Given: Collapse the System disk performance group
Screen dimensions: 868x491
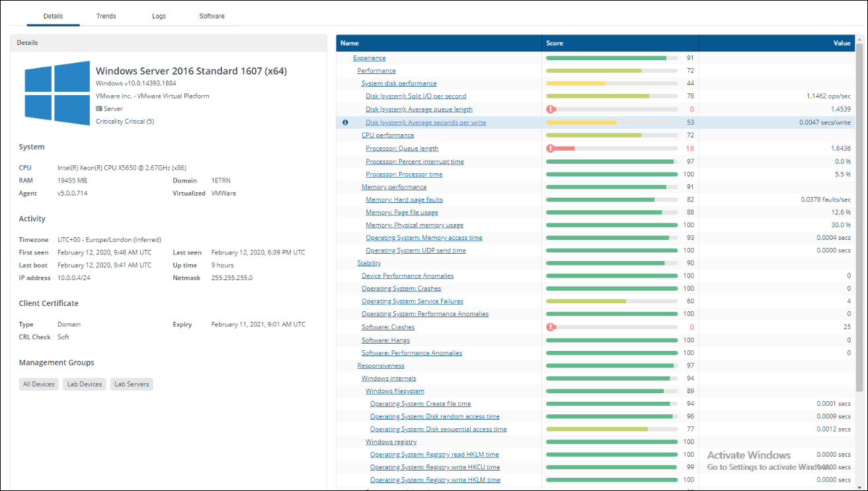Looking at the screenshot, I should coord(399,83).
